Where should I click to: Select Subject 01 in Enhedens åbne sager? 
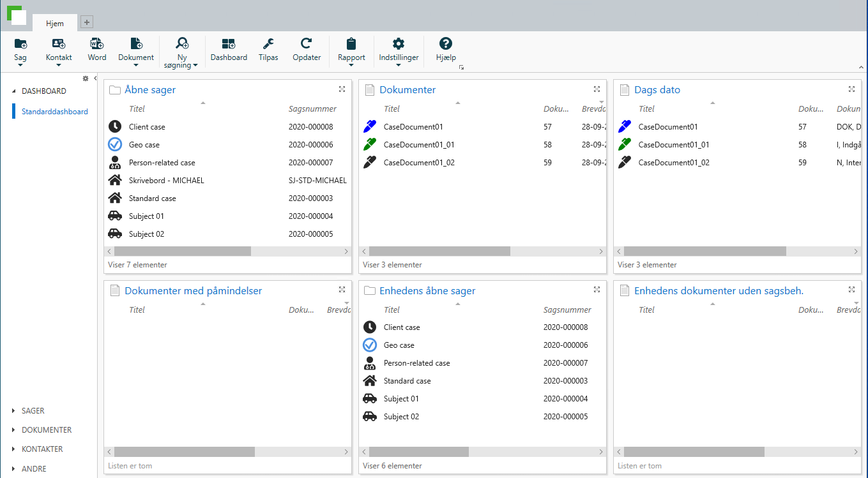482,399
